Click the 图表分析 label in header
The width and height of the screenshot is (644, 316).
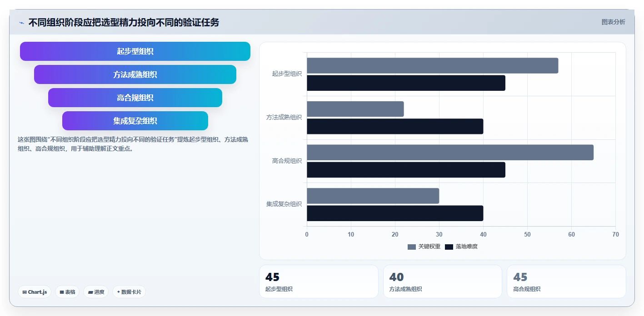click(613, 22)
